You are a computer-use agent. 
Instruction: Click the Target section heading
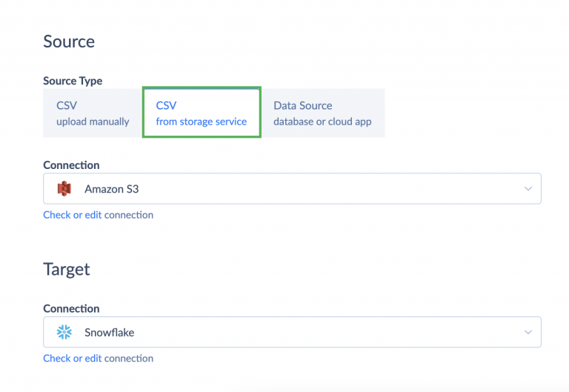tap(67, 268)
